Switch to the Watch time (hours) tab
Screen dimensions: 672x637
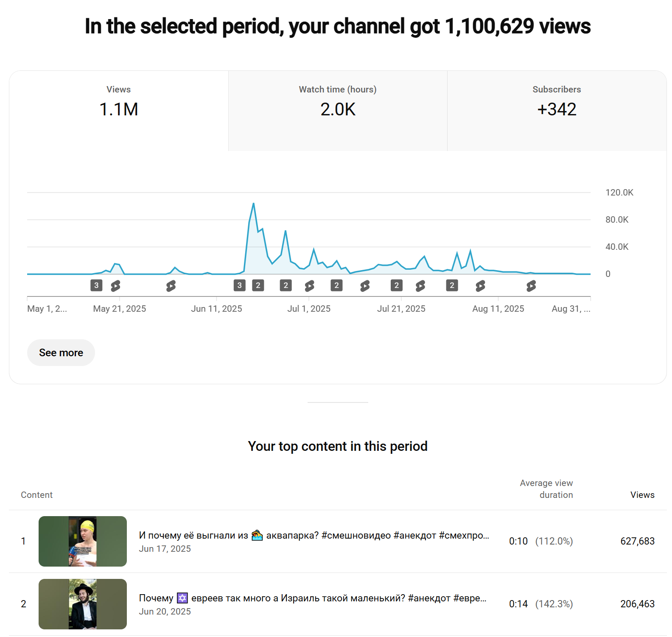tap(338, 102)
